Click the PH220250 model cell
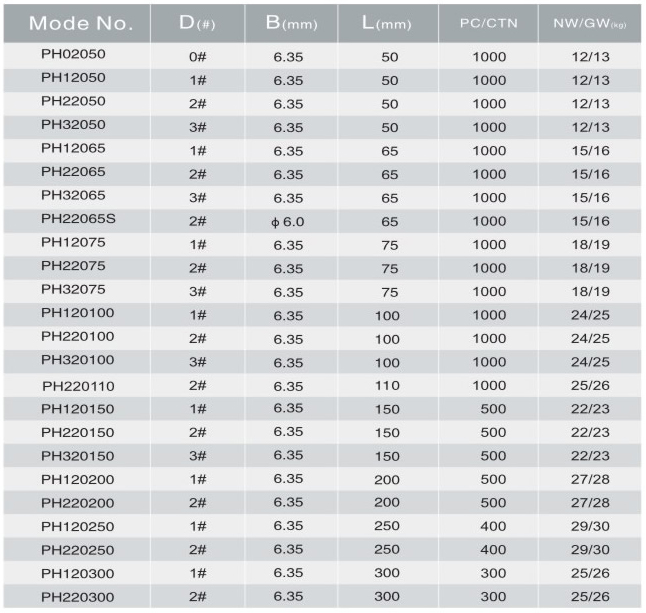This screenshot has width=646, height=613. click(x=78, y=550)
